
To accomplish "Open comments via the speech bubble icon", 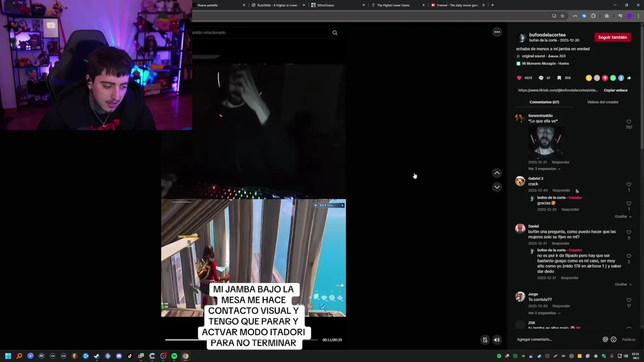I will pyautogui.click(x=541, y=78).
